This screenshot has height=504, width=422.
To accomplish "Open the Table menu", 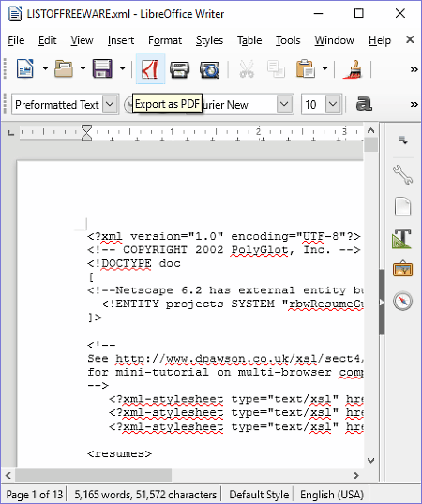I will click(249, 40).
